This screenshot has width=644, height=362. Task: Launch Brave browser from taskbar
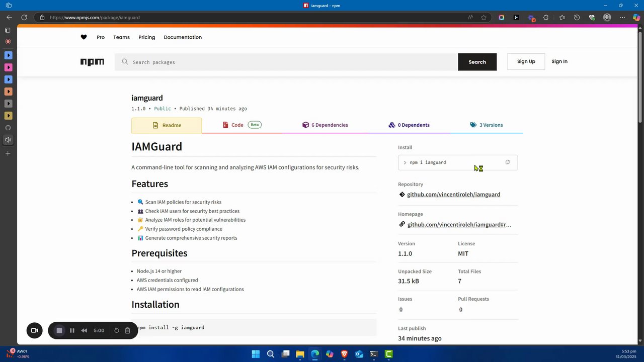coord(344,354)
